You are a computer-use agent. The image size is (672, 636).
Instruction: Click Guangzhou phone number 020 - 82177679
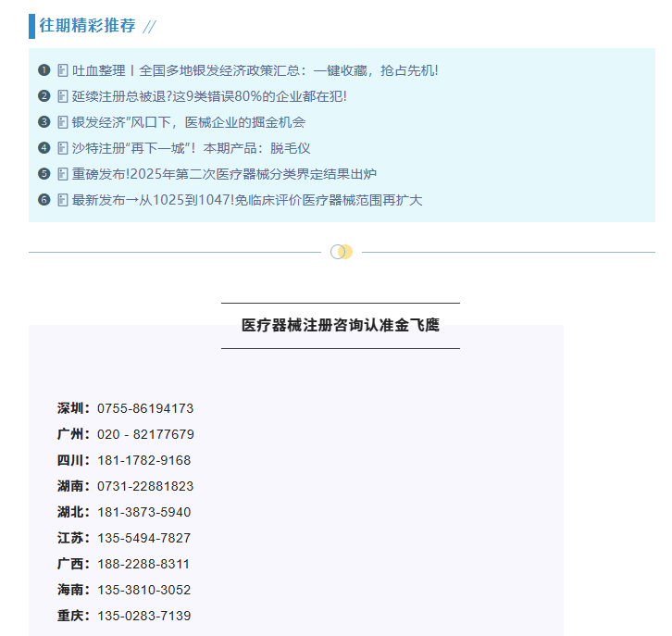coord(145,434)
